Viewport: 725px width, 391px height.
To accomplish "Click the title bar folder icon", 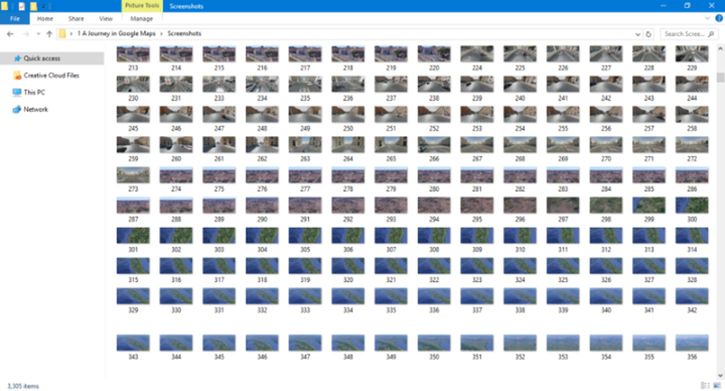I will tap(4, 6).
